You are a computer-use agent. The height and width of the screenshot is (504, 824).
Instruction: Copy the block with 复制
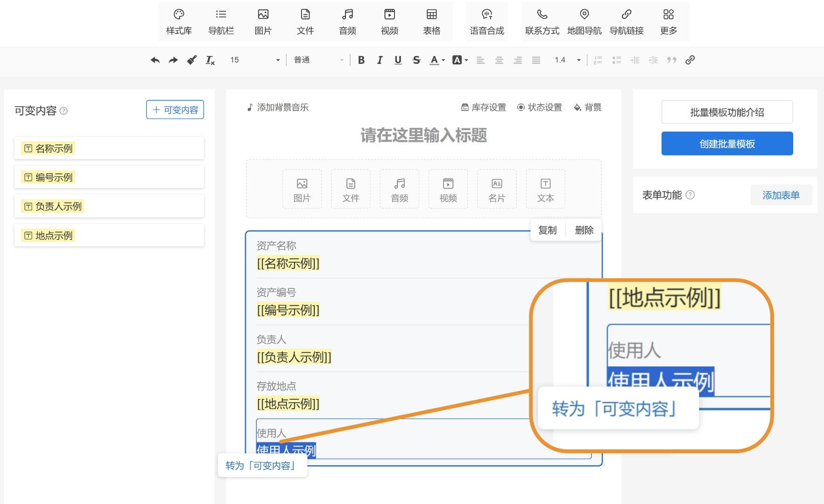point(548,230)
